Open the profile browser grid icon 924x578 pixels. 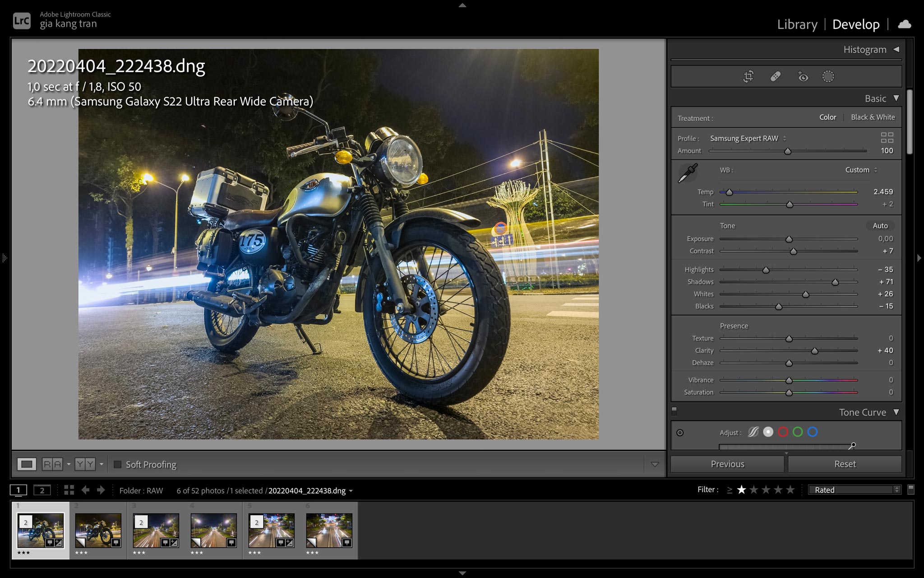pyautogui.click(x=887, y=138)
